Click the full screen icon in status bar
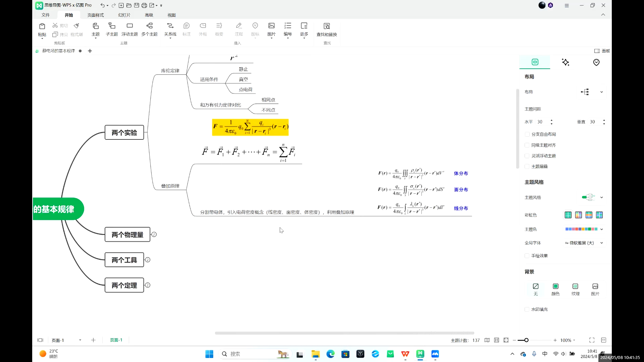 tap(592, 340)
